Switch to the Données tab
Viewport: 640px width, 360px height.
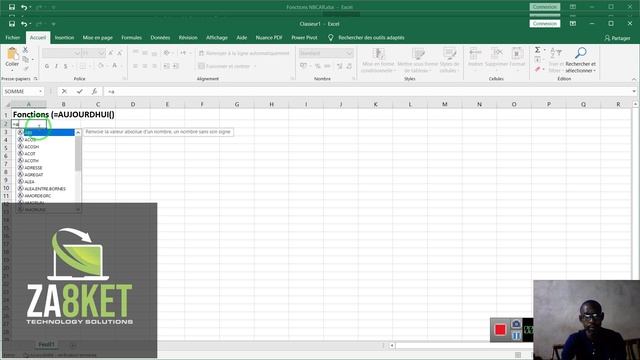[x=160, y=38]
